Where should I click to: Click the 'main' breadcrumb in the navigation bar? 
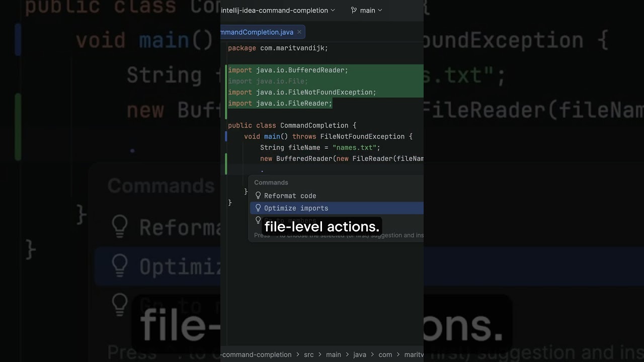(333, 354)
